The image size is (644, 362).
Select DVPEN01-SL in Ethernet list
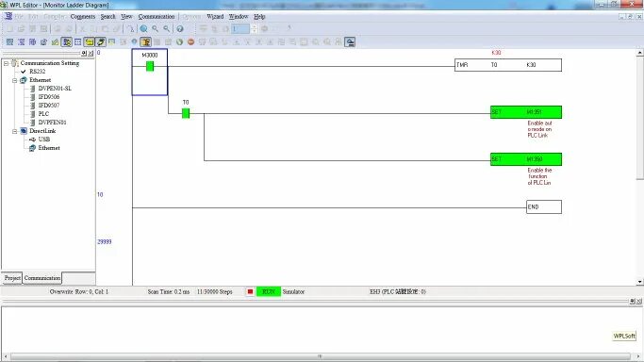click(55, 89)
